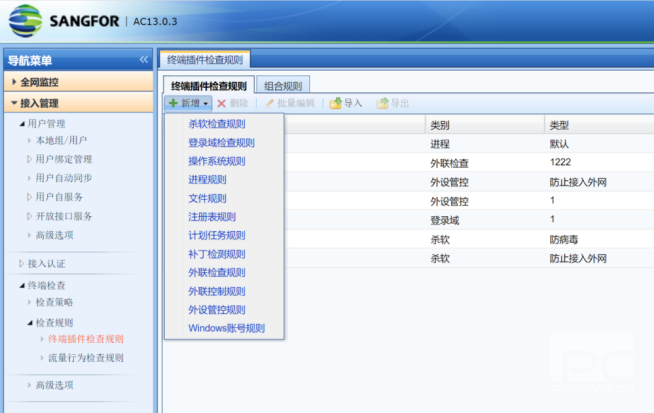
Task: Collapse the 检查规则 tree node
Action: click(30, 323)
